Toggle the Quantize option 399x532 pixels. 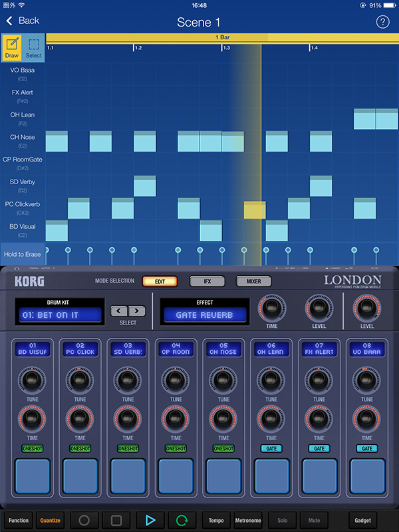51,520
